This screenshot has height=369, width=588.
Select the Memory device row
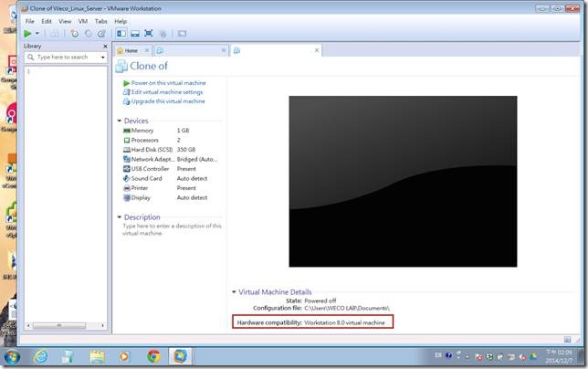click(171, 131)
